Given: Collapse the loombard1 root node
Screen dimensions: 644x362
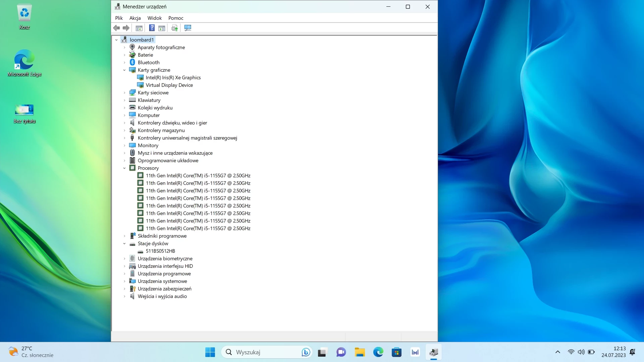Looking at the screenshot, I should point(116,40).
